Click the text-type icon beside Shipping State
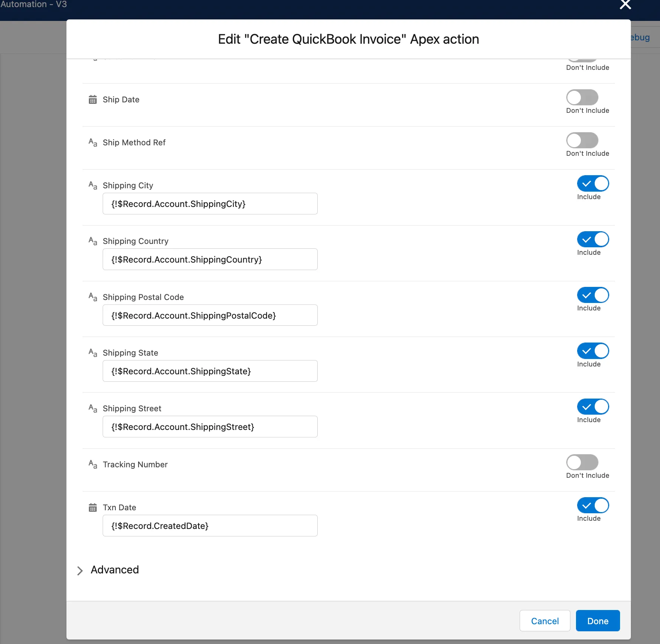 (93, 353)
